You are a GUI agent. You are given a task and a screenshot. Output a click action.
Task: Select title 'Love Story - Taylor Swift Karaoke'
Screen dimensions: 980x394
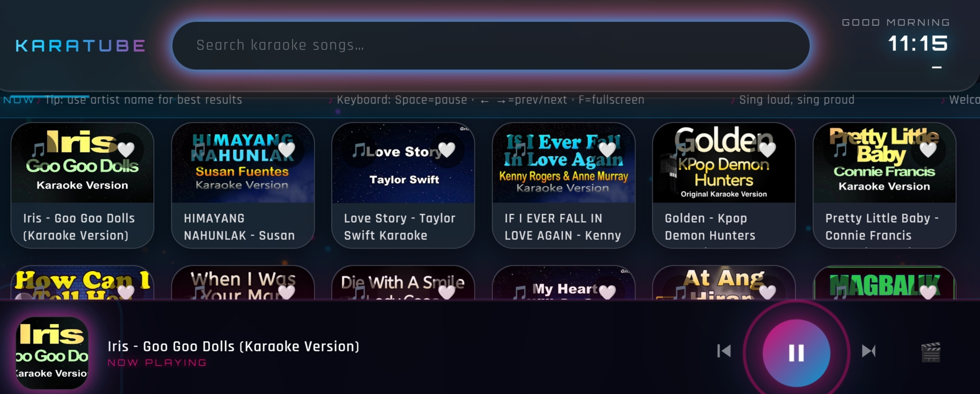click(x=400, y=227)
